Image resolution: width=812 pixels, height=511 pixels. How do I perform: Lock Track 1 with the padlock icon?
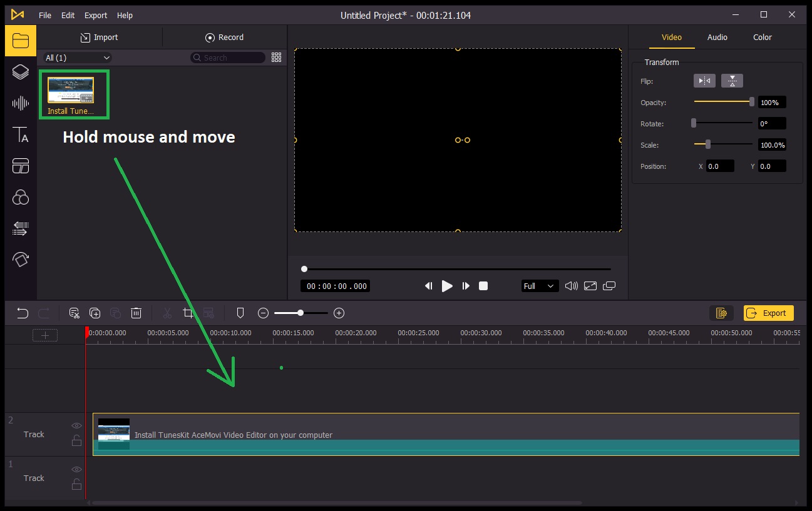pyautogui.click(x=76, y=484)
